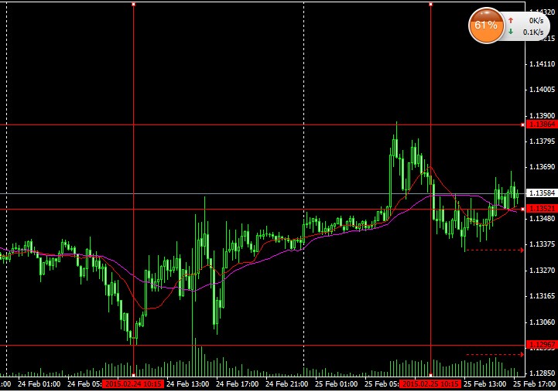
Task: Select the 2015.02.25 10:15 time label
Action: click(x=432, y=383)
